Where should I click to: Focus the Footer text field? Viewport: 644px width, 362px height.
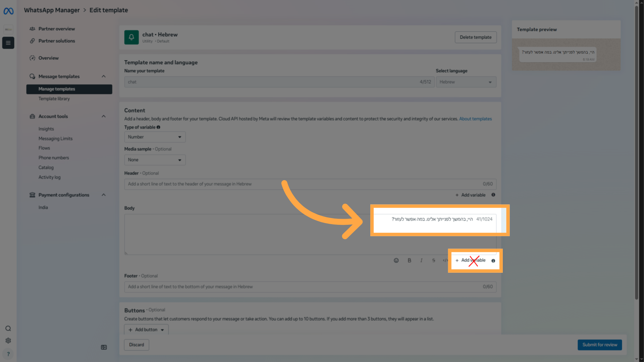click(310, 287)
